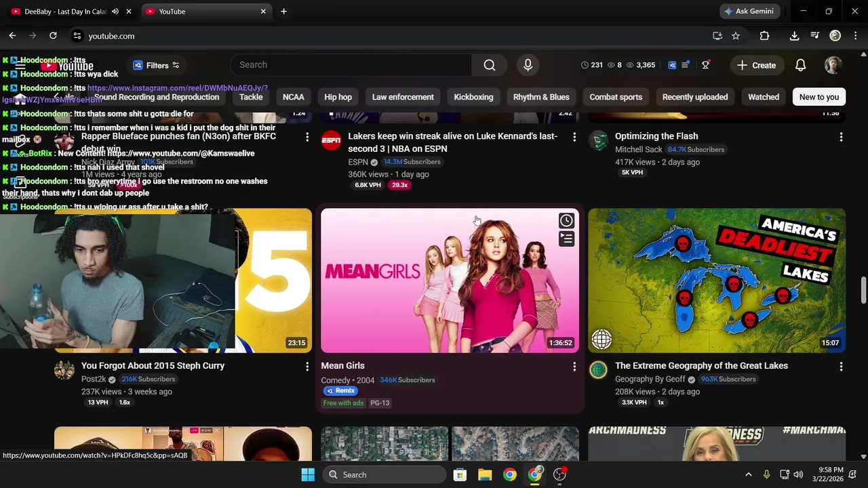Open Microsoft Store from taskbar
This screenshot has width=868, height=488.
tap(460, 474)
